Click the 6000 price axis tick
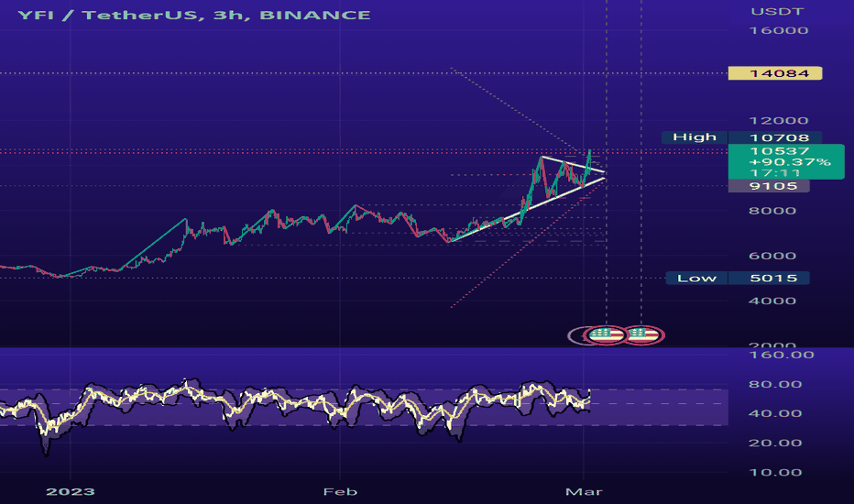 (772, 256)
